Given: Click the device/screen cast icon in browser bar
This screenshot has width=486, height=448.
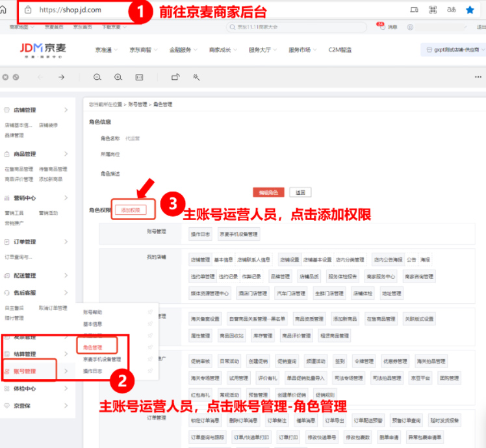Looking at the screenshot, I should [x=414, y=10].
